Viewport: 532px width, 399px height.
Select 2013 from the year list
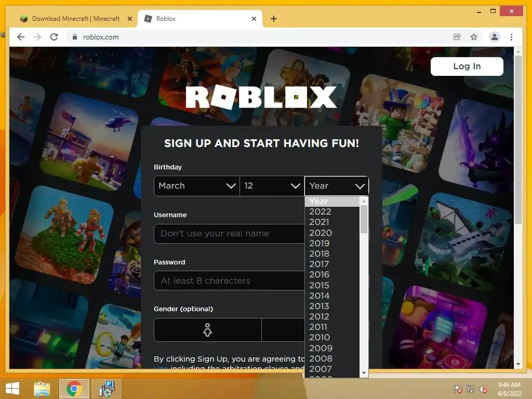332,306
